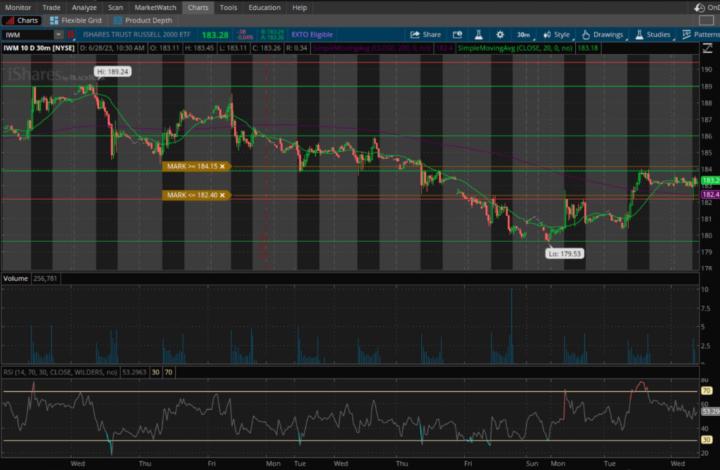Switch to the Analyze tab
720x470 pixels.
coord(84,7)
